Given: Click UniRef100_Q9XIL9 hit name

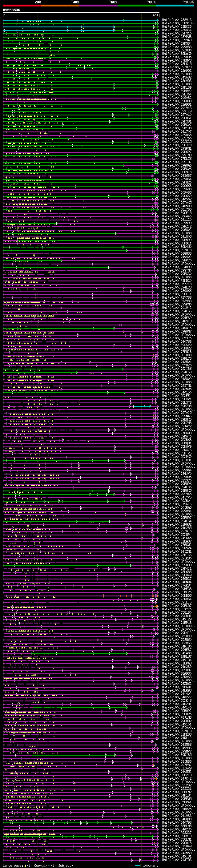Looking at the screenshot, I should [177, 111].
